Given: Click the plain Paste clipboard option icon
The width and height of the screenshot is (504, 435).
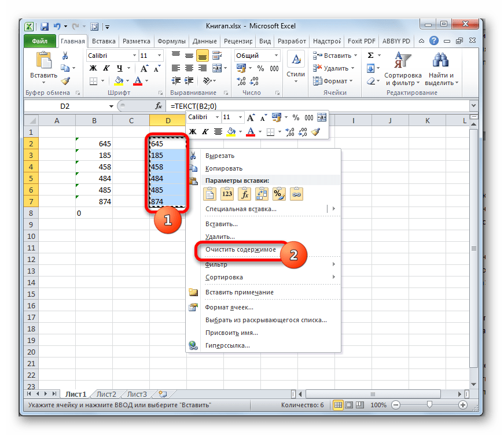Looking at the screenshot, I should point(209,194).
